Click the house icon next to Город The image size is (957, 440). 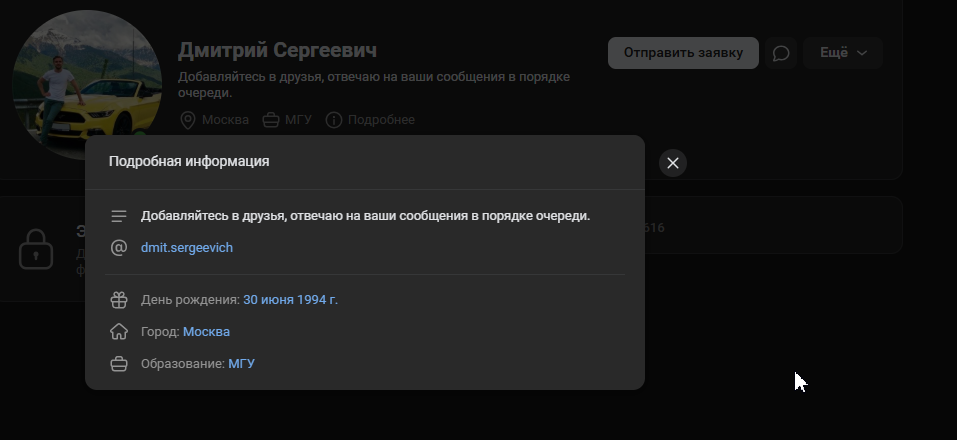(x=119, y=331)
